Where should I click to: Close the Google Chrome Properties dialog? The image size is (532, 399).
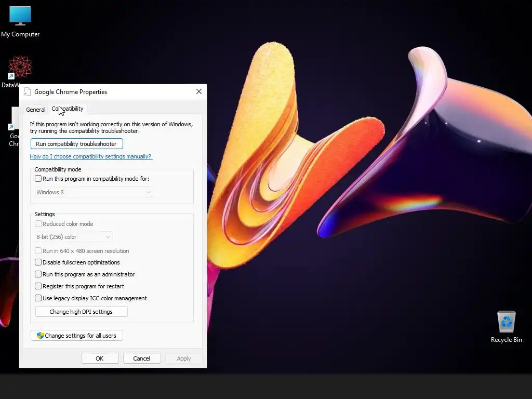(199, 91)
